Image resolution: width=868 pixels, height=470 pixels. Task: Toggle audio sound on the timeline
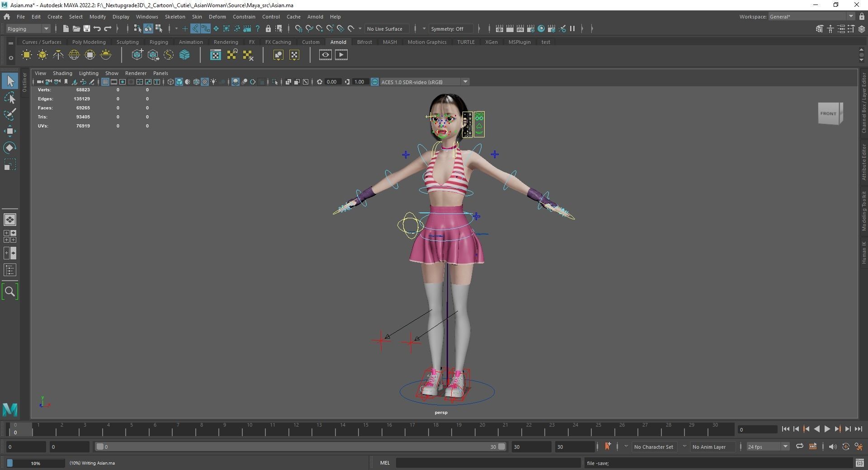point(832,446)
